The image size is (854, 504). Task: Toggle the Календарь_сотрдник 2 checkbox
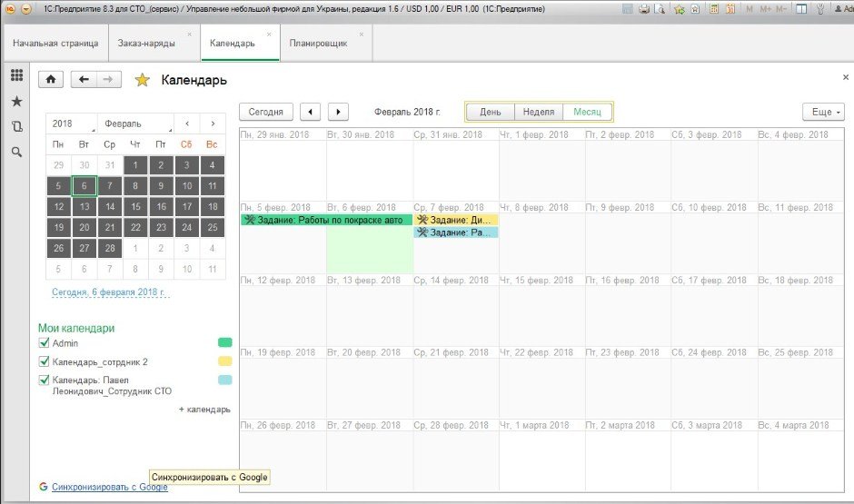point(44,361)
